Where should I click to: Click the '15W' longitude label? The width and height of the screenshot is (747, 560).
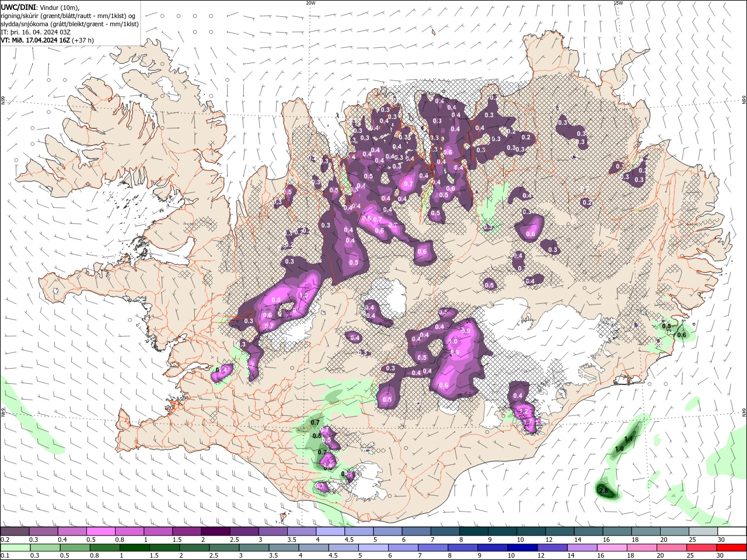pyautogui.click(x=618, y=3)
